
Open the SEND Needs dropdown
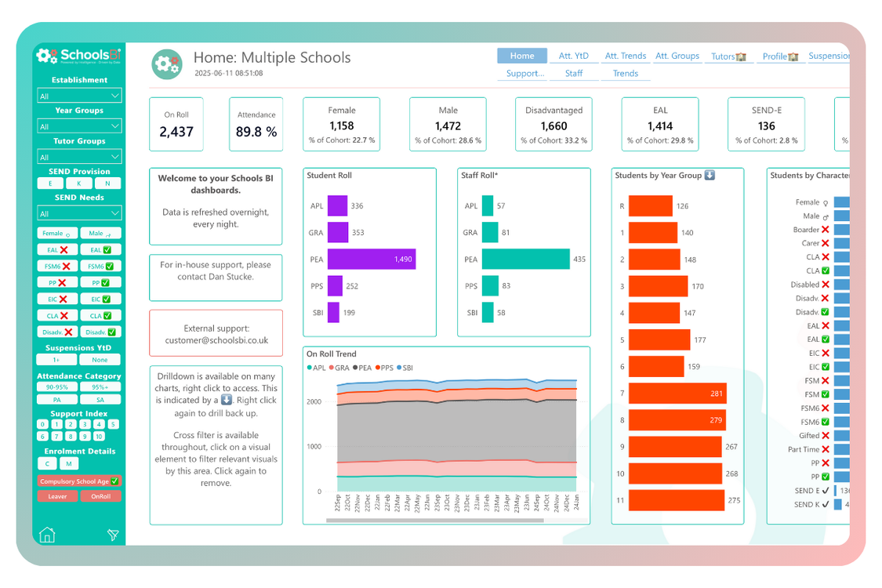[x=78, y=212]
